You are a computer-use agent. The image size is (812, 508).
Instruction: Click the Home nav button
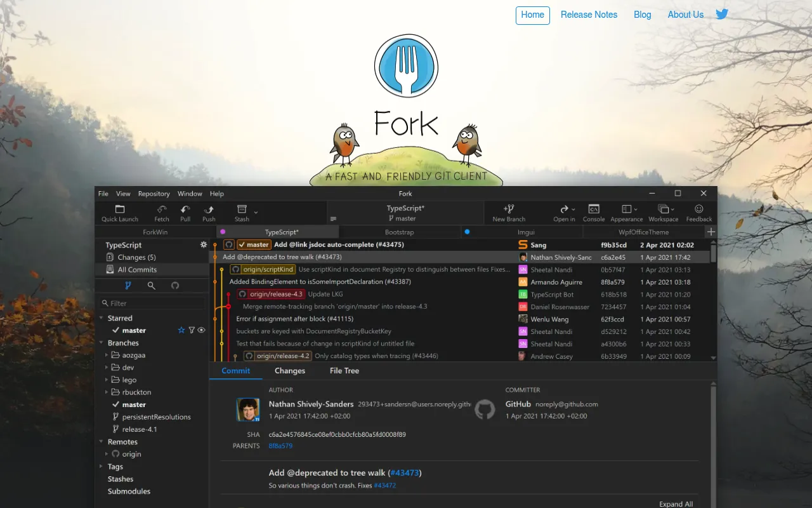point(533,15)
